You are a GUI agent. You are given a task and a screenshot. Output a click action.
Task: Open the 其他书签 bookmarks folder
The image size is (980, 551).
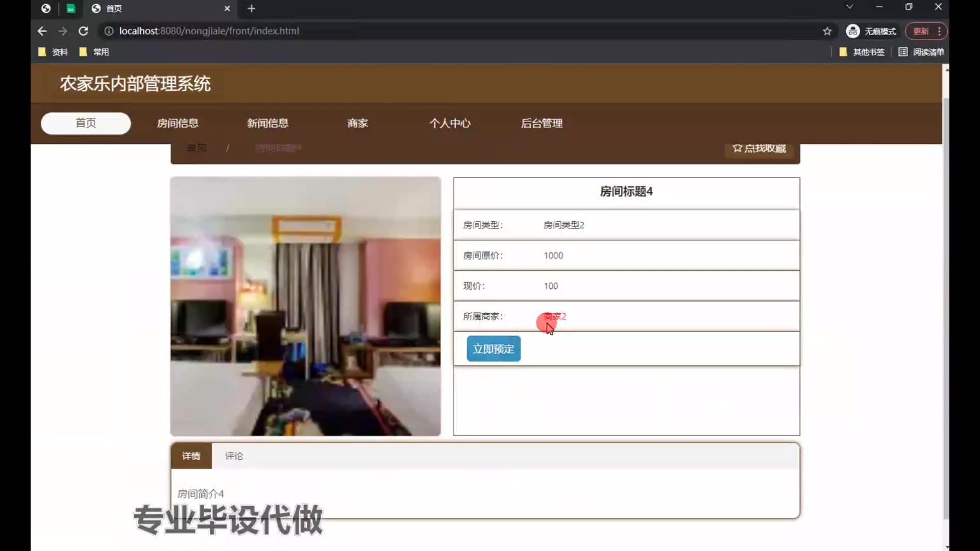coord(862,52)
